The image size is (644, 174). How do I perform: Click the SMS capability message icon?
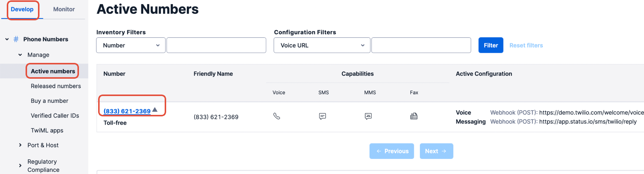click(x=323, y=116)
